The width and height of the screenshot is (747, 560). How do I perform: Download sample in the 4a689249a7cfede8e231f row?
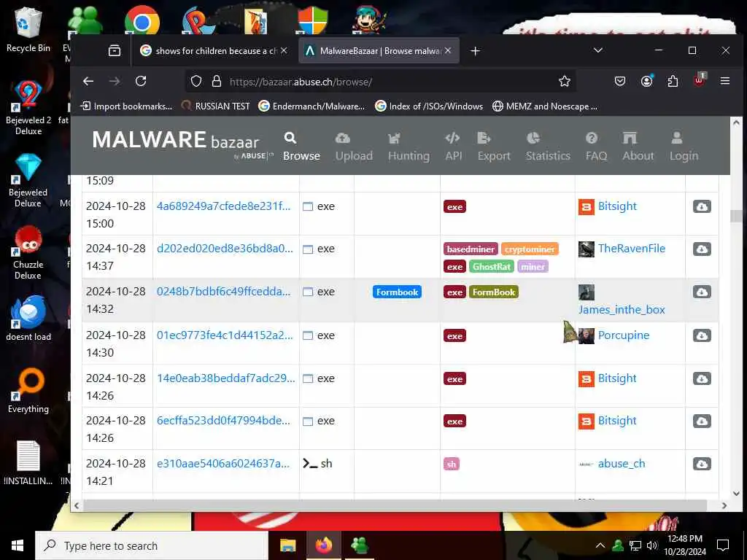pyautogui.click(x=702, y=206)
